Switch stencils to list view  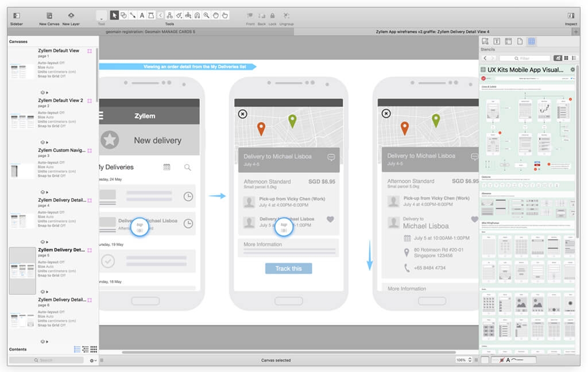click(x=574, y=58)
